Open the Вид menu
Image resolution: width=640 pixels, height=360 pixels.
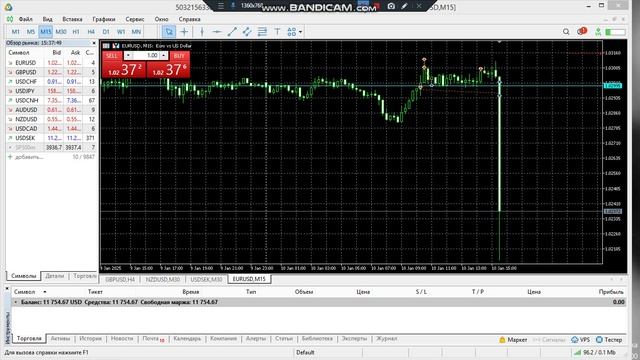click(47, 19)
